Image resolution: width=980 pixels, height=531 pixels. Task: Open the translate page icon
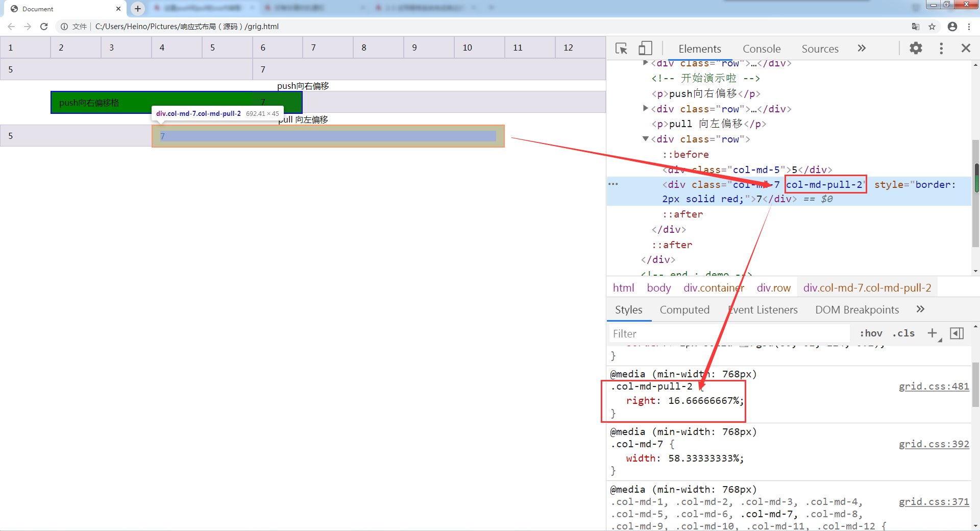[x=916, y=27]
